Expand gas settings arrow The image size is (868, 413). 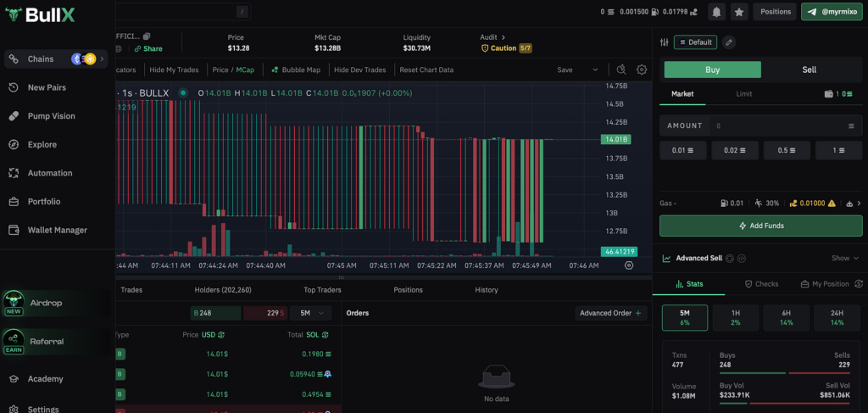[x=860, y=204]
